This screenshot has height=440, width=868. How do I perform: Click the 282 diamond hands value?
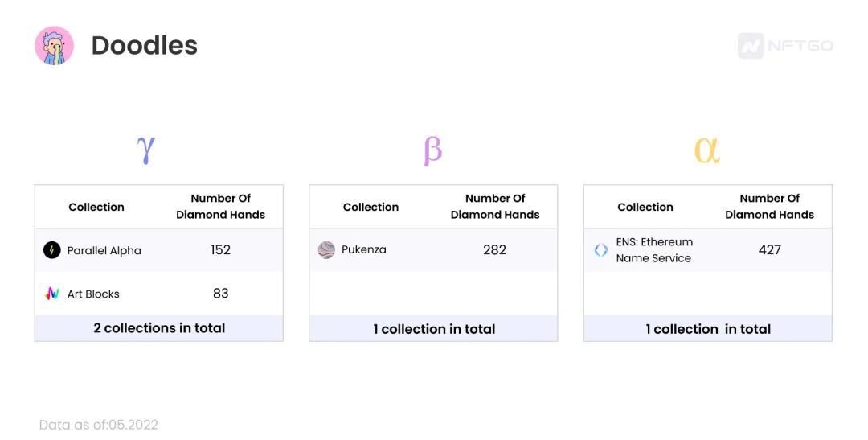tap(494, 250)
